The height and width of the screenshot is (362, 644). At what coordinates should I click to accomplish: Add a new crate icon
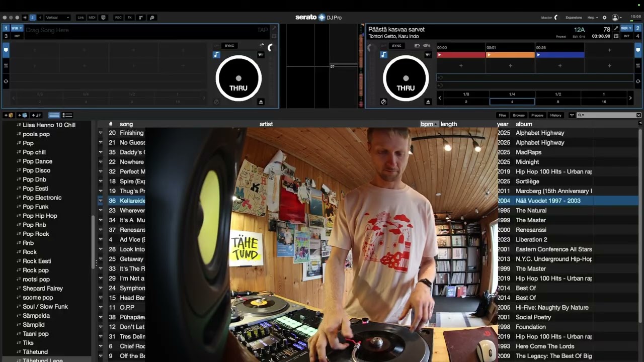tap(9, 115)
